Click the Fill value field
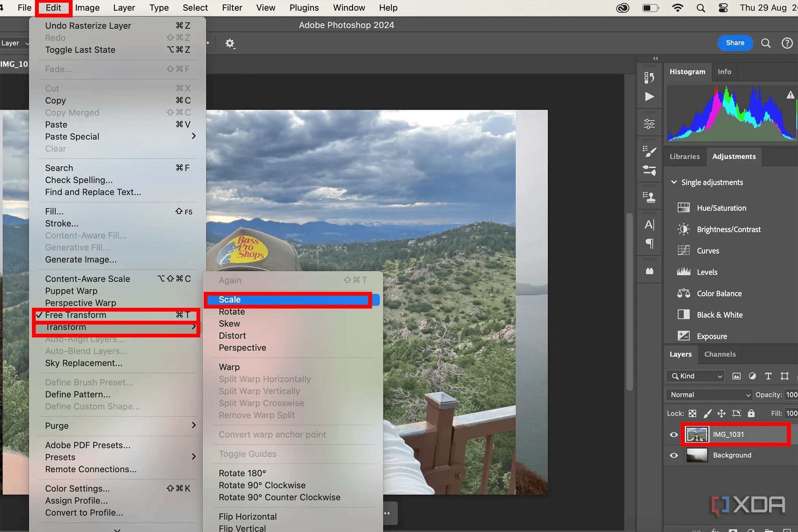This screenshot has width=798, height=532. [791, 413]
